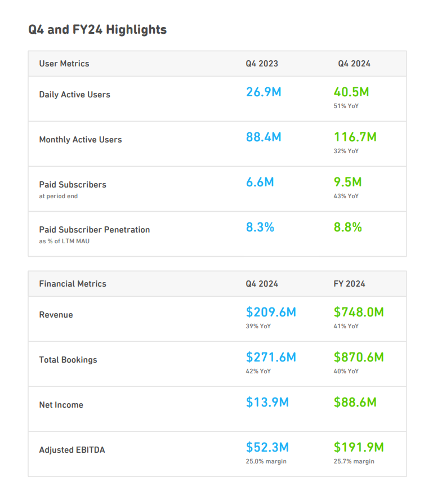
Task: Click the Adjusted EBITDA row label
Action: pos(72,450)
